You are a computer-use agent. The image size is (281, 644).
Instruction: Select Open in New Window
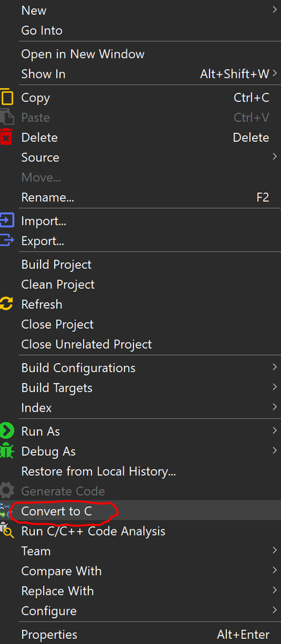140,54
